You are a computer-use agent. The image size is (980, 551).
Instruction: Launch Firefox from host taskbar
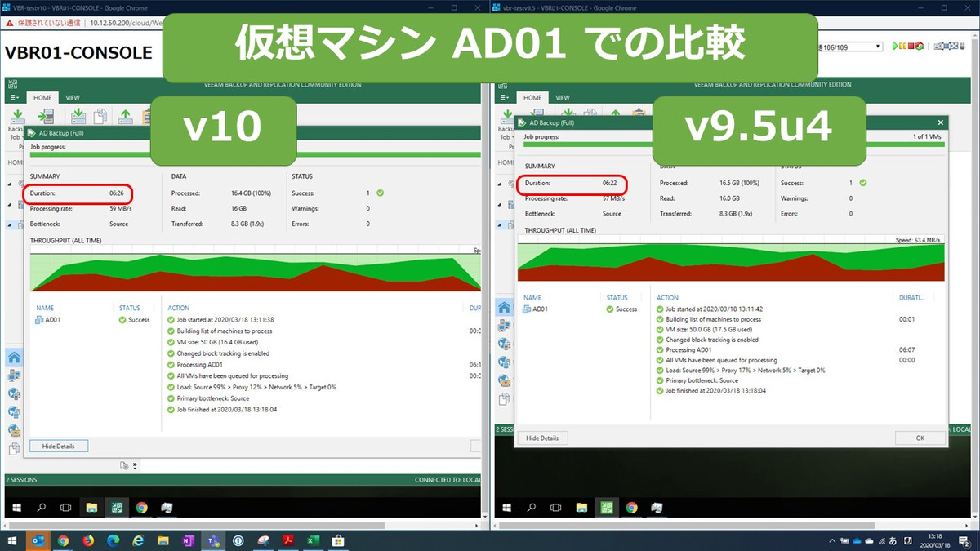pos(88,540)
